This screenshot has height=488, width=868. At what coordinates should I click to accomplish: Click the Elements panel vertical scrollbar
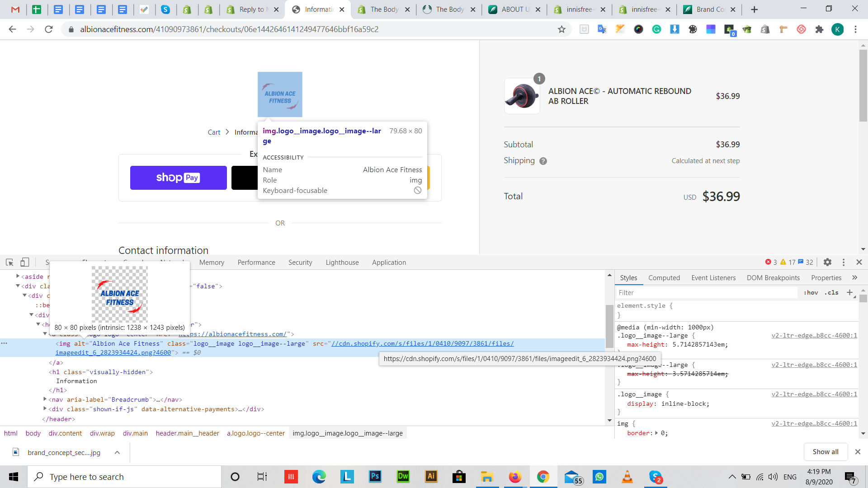(609, 325)
